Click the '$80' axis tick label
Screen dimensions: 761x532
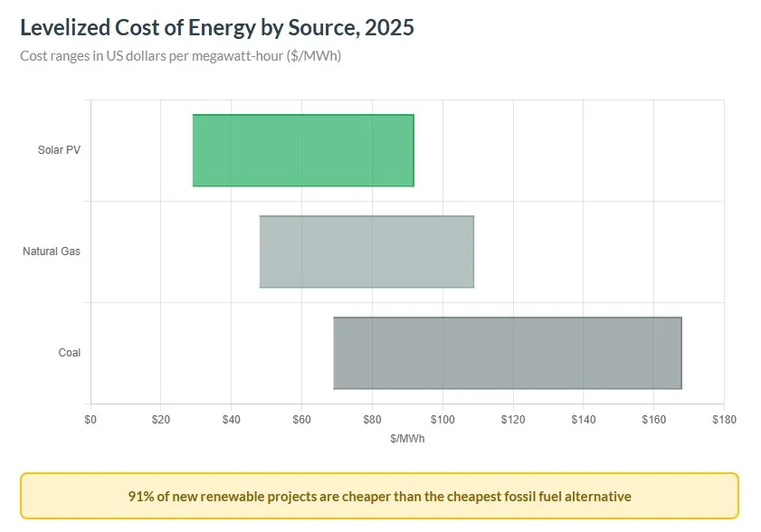click(x=372, y=420)
